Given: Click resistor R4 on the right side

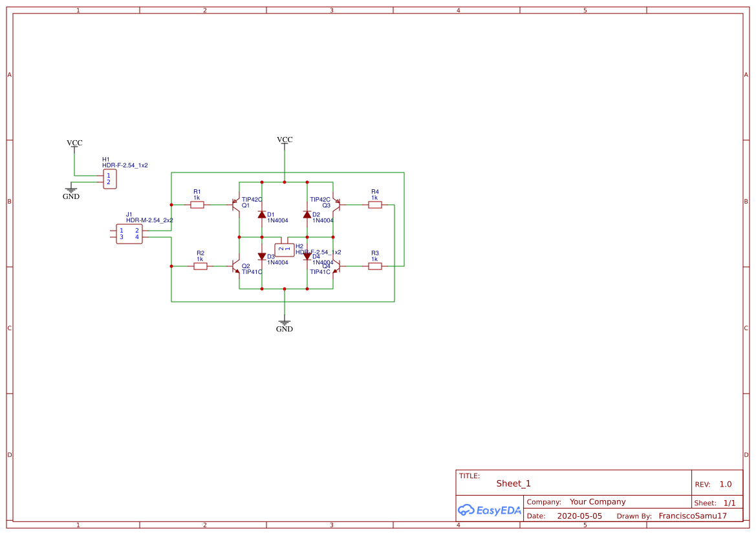Looking at the screenshot, I should 375,205.
